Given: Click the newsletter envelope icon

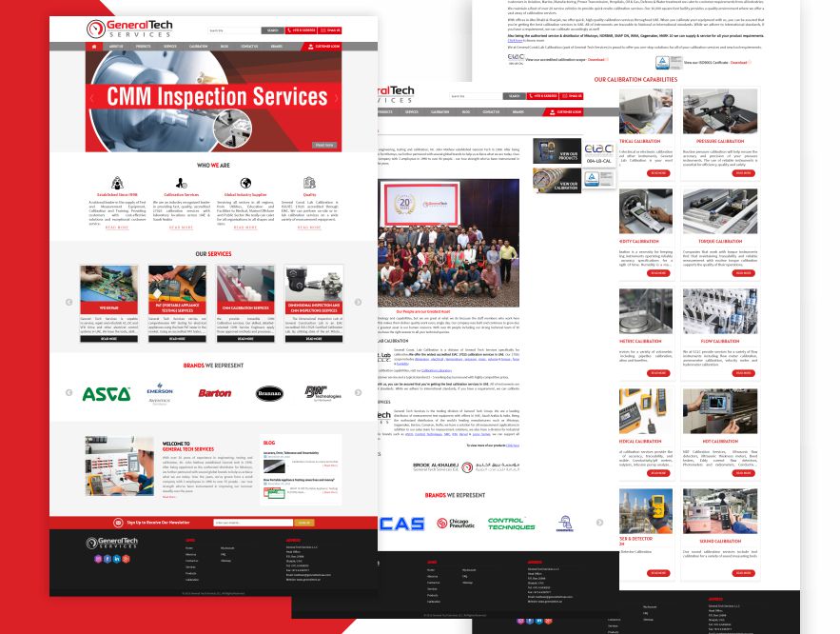Looking at the screenshot, I should (118, 523).
